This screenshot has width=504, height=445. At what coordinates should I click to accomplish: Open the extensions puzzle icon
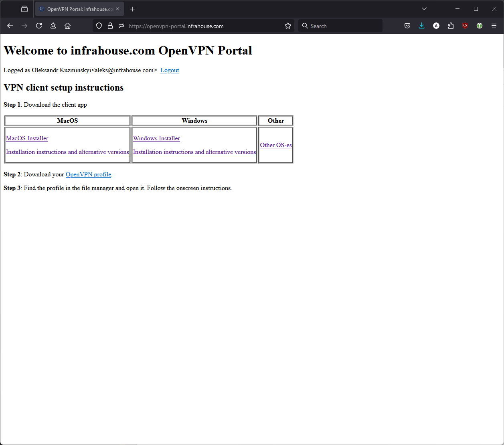pyautogui.click(x=451, y=26)
